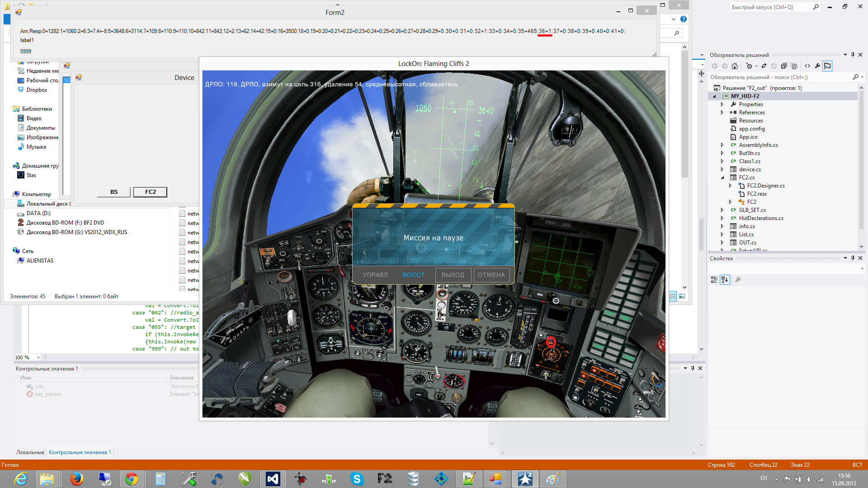Click ВОССТ. to resume the mission

[x=415, y=275]
